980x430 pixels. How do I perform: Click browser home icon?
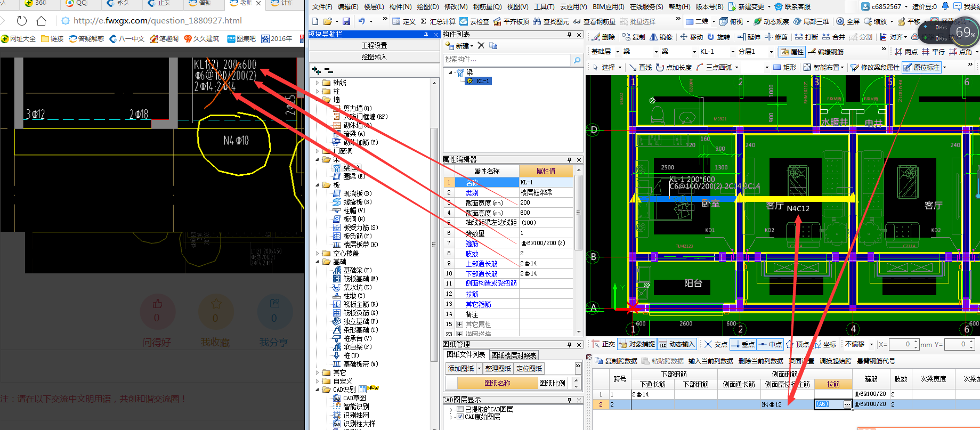click(41, 21)
